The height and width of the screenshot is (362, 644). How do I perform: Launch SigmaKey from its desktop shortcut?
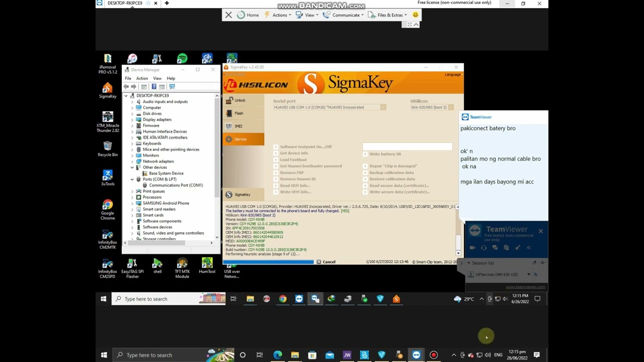tap(108, 92)
